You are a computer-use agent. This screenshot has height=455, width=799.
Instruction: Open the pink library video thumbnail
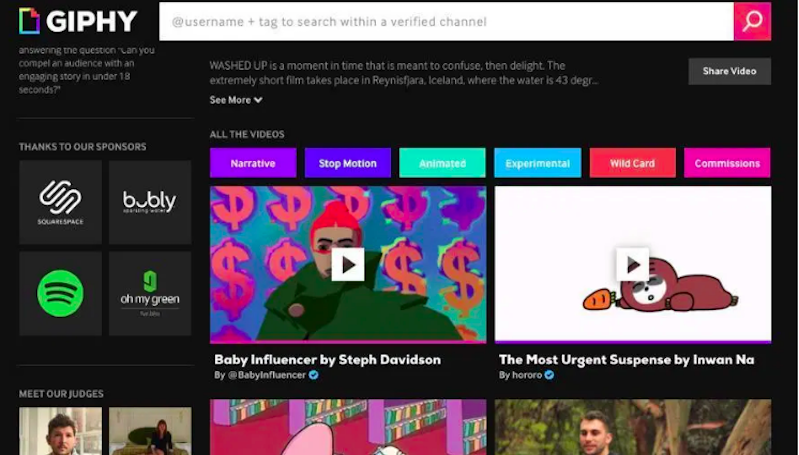tap(348, 427)
